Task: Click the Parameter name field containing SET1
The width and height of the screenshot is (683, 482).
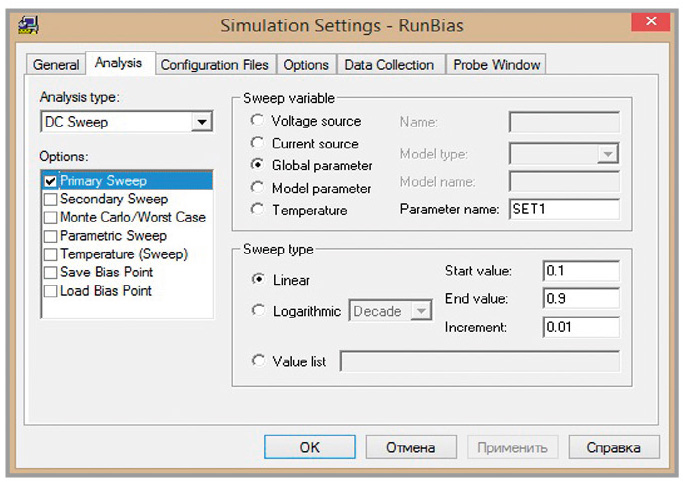Action: click(x=564, y=210)
